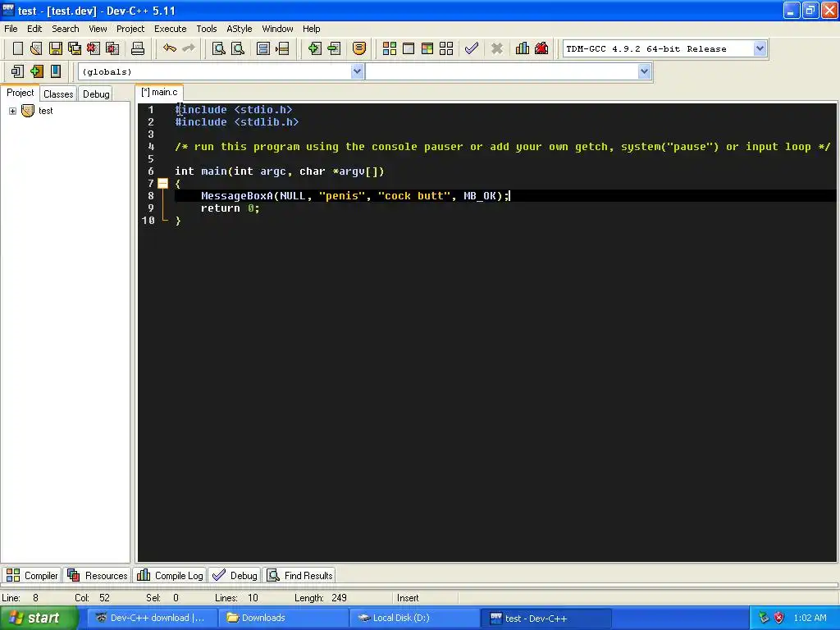The height and width of the screenshot is (630, 840).
Task: Open the Find Results bottom tab
Action: [x=300, y=575]
